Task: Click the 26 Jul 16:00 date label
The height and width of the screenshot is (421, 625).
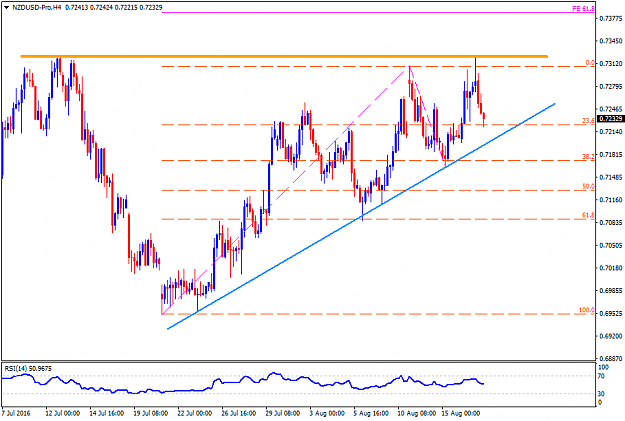Action: coord(238,413)
